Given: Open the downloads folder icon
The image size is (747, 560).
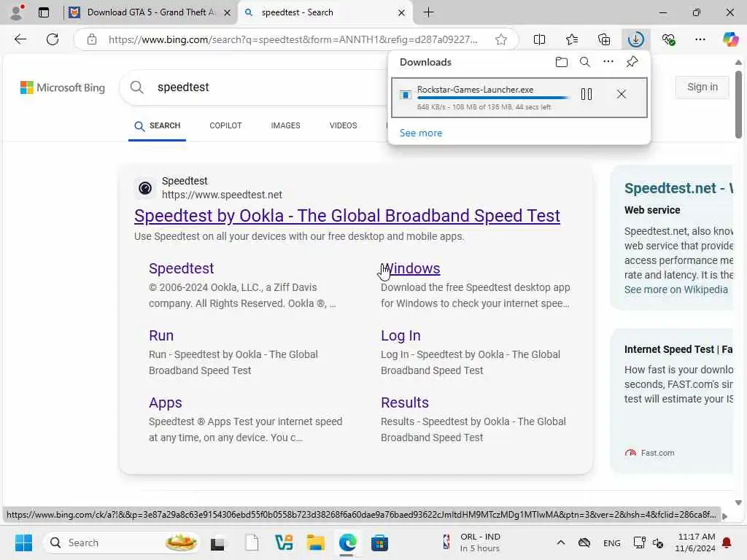Looking at the screenshot, I should [x=561, y=62].
